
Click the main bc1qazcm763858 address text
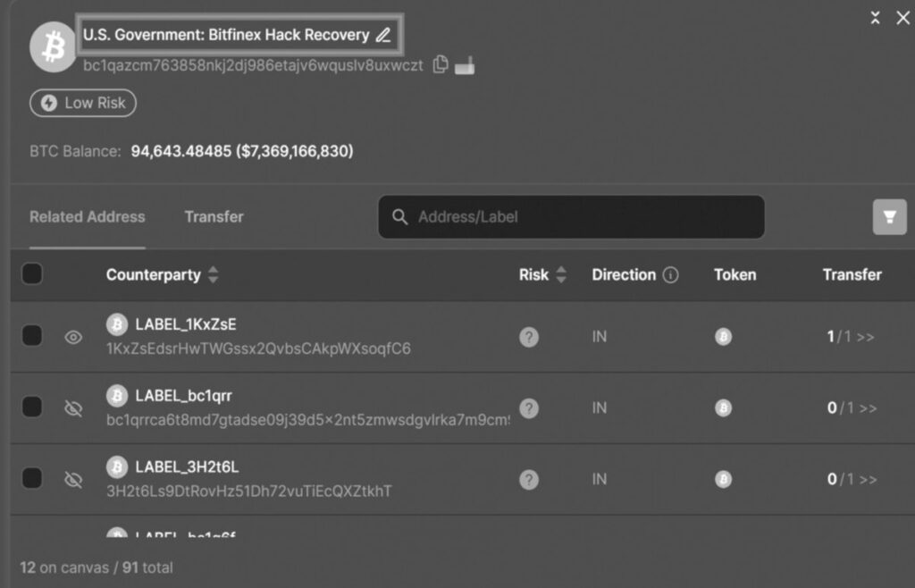point(253,65)
